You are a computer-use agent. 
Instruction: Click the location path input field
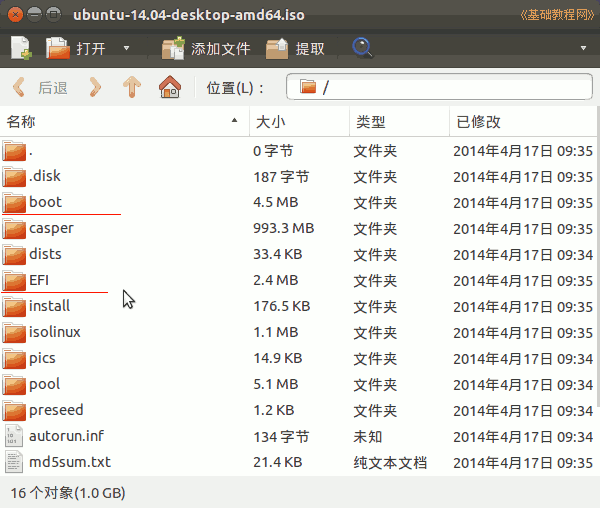(439, 87)
